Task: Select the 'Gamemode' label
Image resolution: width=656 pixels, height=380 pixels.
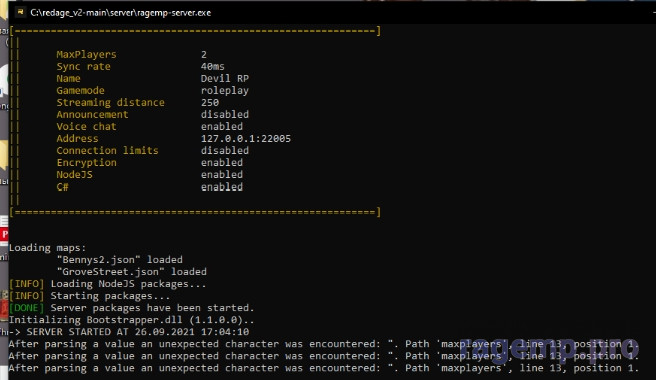Action: [81, 90]
